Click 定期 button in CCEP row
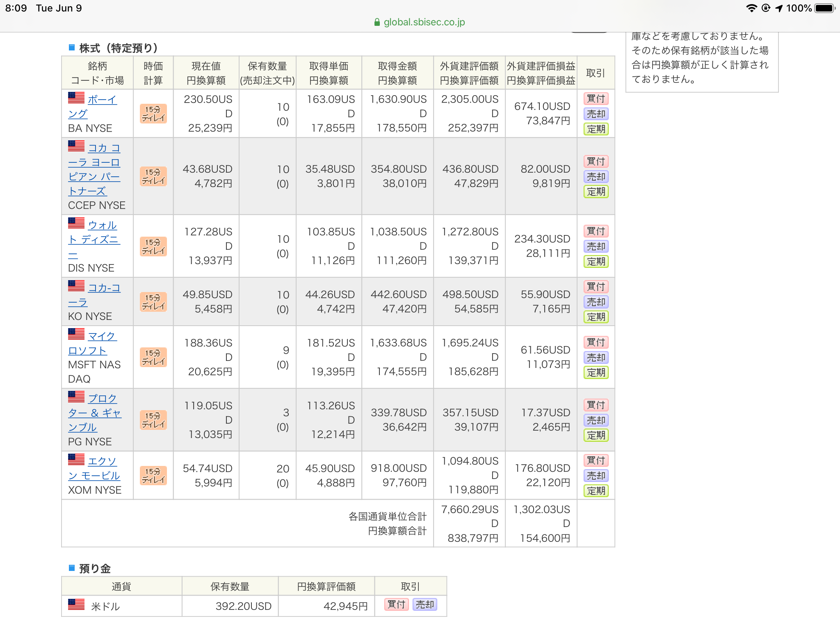The height and width of the screenshot is (630, 840). [596, 192]
